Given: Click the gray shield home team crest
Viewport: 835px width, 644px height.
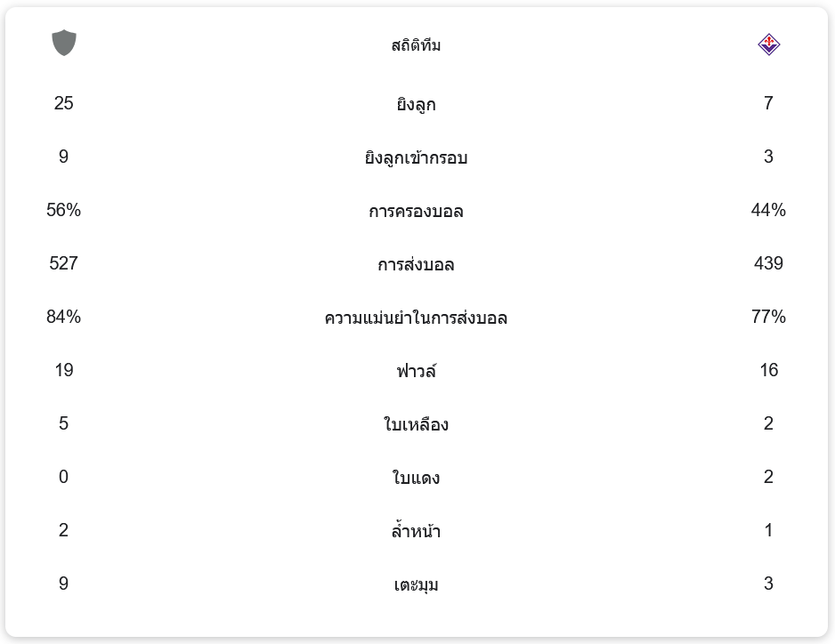Looking at the screenshot, I should point(64,43).
